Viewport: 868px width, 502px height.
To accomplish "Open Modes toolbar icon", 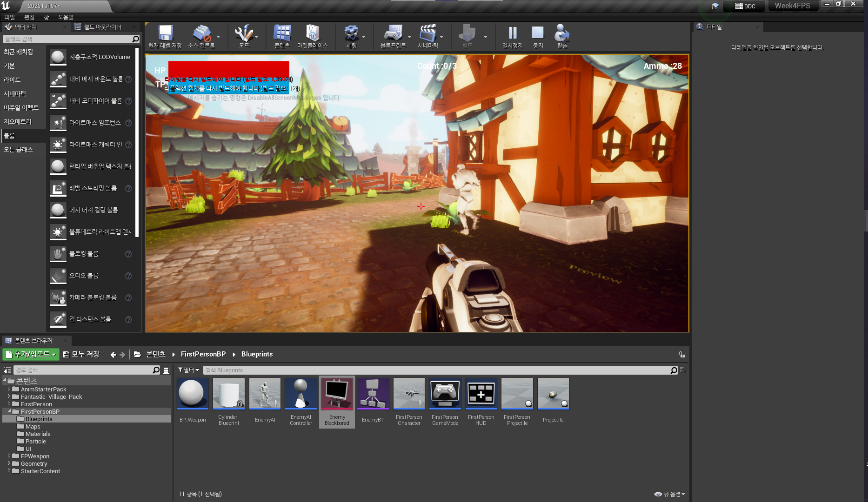I will coord(244,36).
